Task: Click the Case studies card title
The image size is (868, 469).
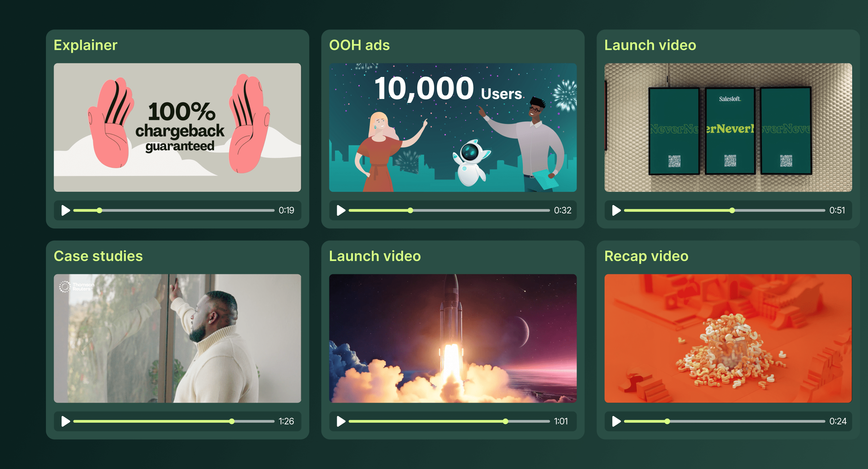Action: [98, 256]
